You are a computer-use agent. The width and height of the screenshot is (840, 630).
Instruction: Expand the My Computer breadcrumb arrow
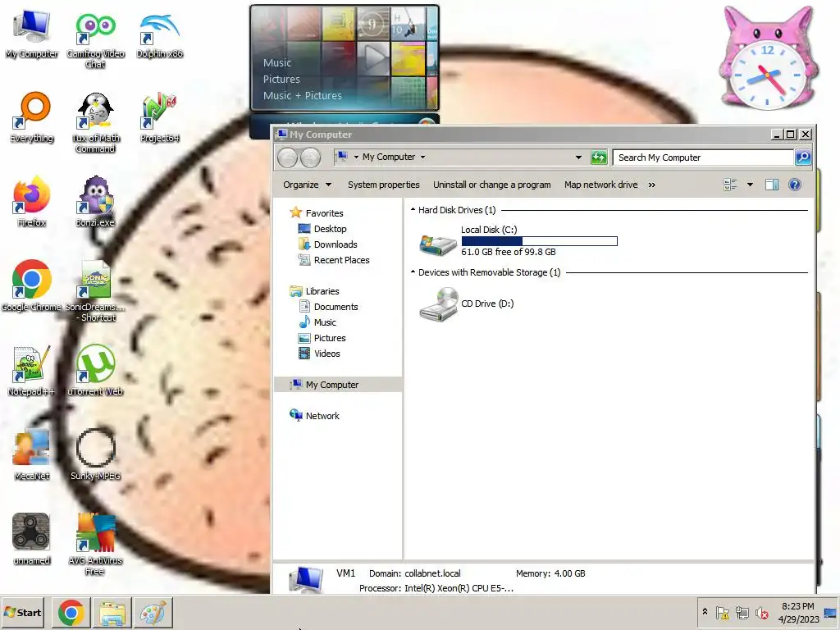pos(422,157)
